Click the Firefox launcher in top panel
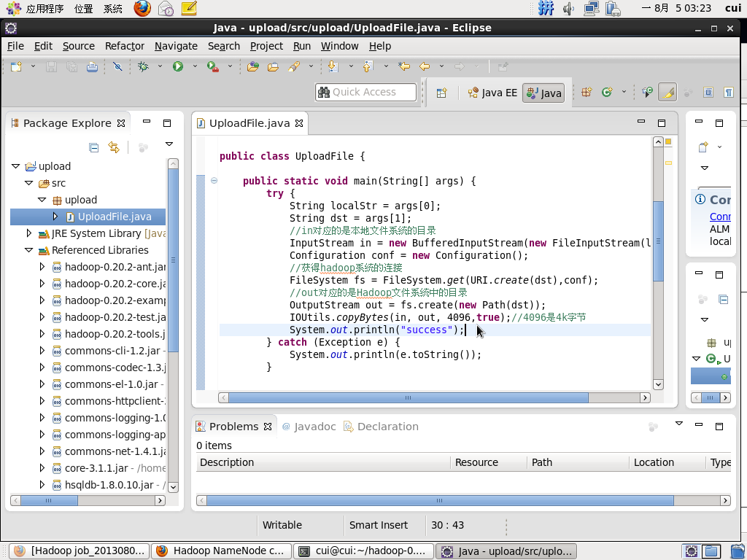The image size is (747, 560). coord(142,9)
